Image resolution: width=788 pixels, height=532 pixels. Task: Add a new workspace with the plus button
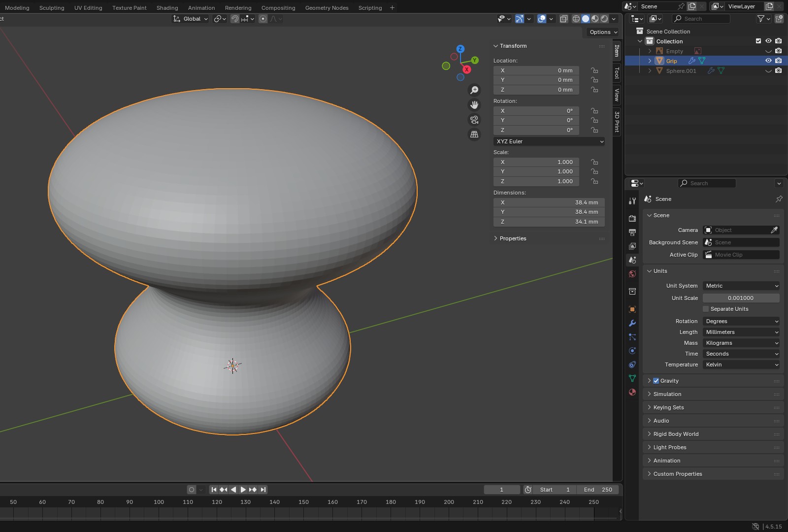click(x=392, y=8)
